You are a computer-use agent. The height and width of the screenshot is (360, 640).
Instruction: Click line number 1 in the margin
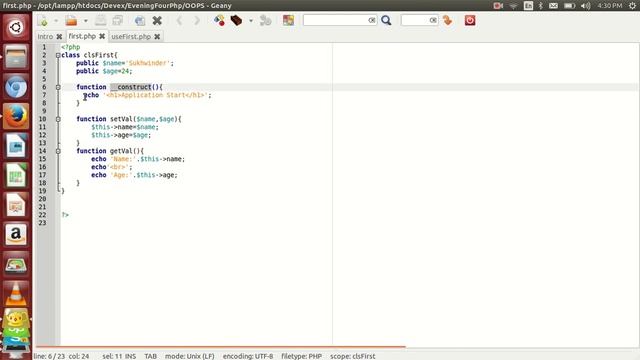(x=44, y=47)
